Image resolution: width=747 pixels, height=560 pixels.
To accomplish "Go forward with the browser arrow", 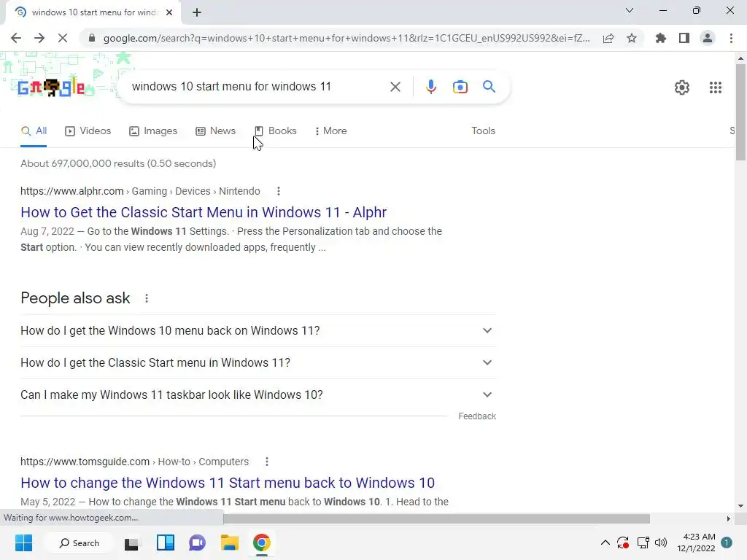I will [x=39, y=38].
